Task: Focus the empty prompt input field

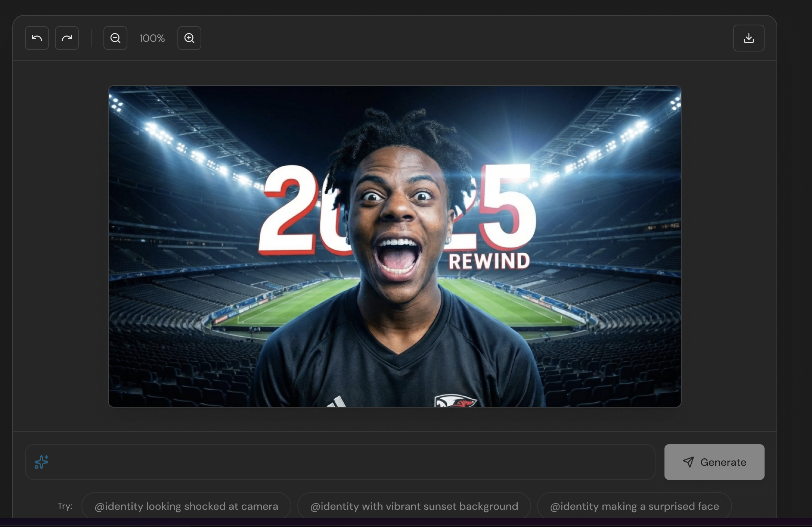Action: pyautogui.click(x=336, y=462)
